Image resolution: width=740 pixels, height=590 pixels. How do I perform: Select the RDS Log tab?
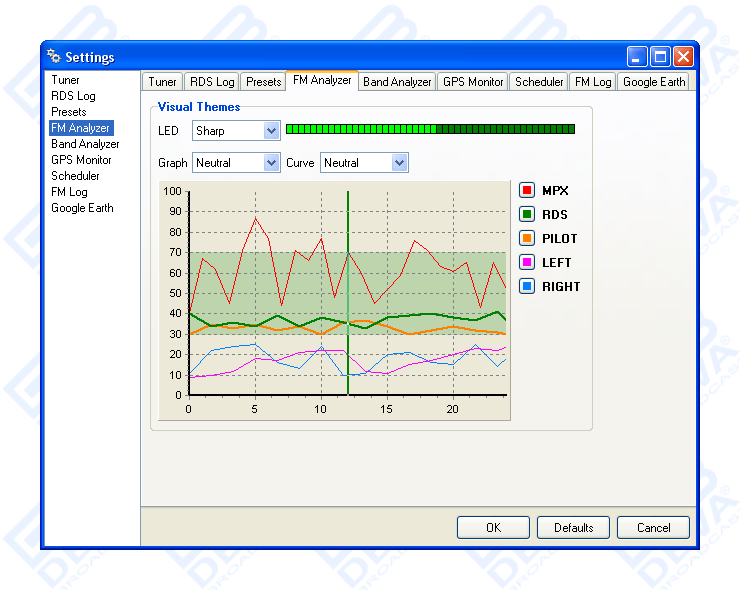[x=211, y=82]
